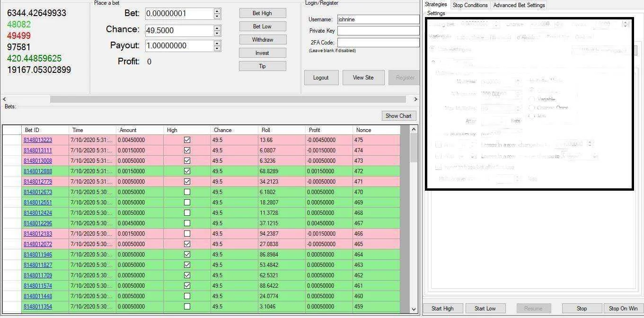Sort by the Amount column header
Image resolution: width=644 pixels, height=318 pixels.
[140, 130]
